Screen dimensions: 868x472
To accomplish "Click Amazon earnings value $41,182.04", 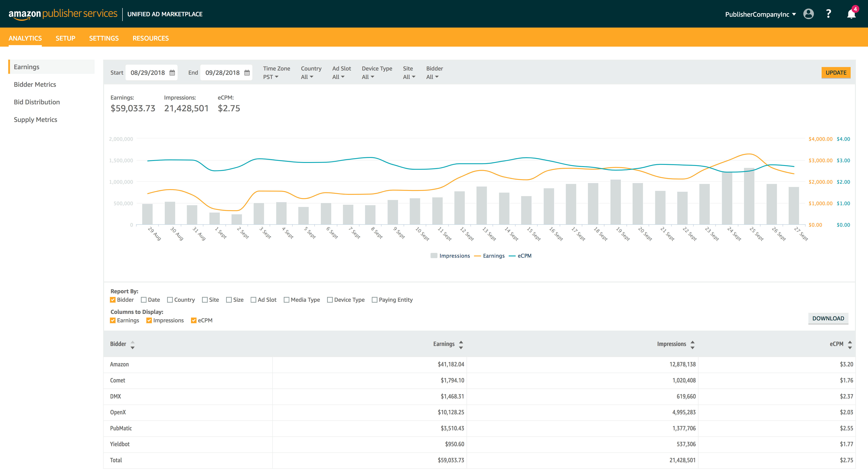I will pyautogui.click(x=450, y=364).
